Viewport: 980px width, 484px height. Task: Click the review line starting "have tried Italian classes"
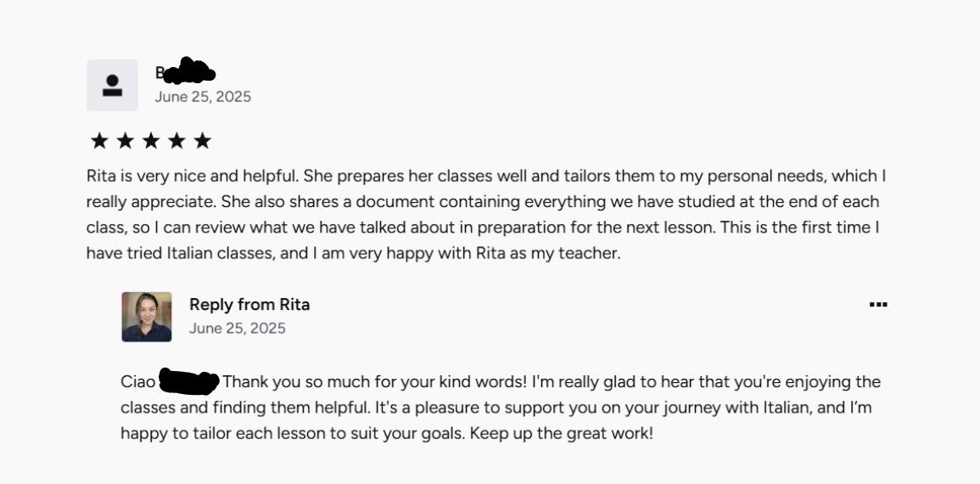point(353,253)
